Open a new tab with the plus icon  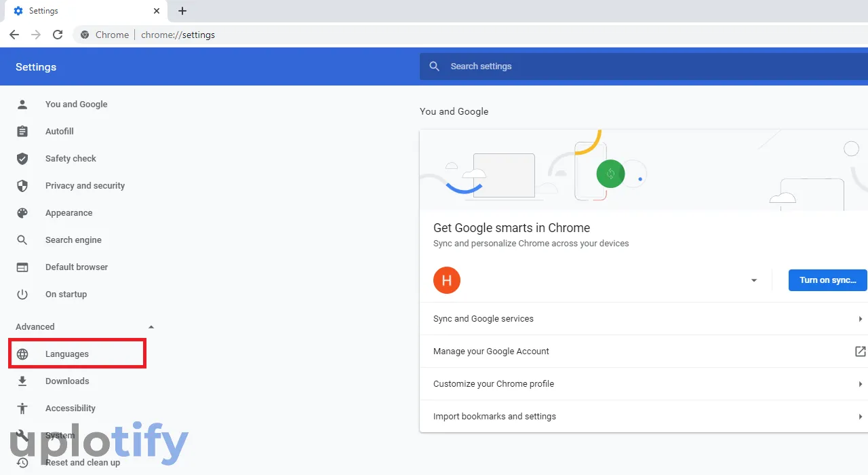pos(182,11)
